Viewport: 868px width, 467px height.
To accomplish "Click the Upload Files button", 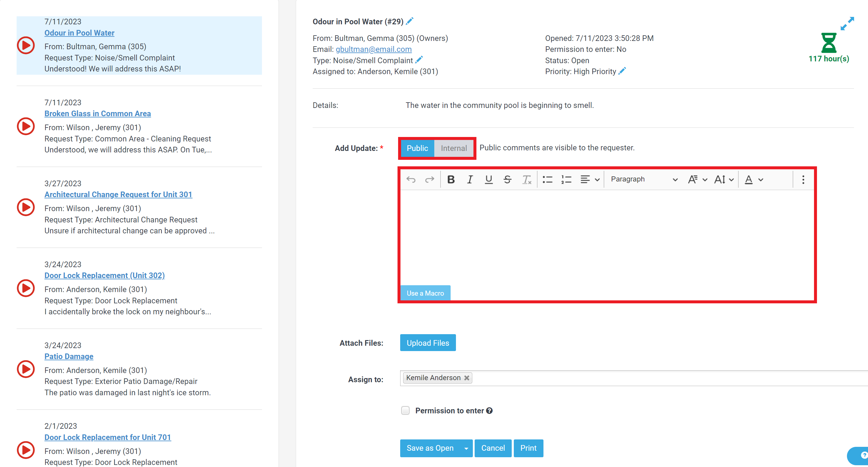I will (427, 343).
